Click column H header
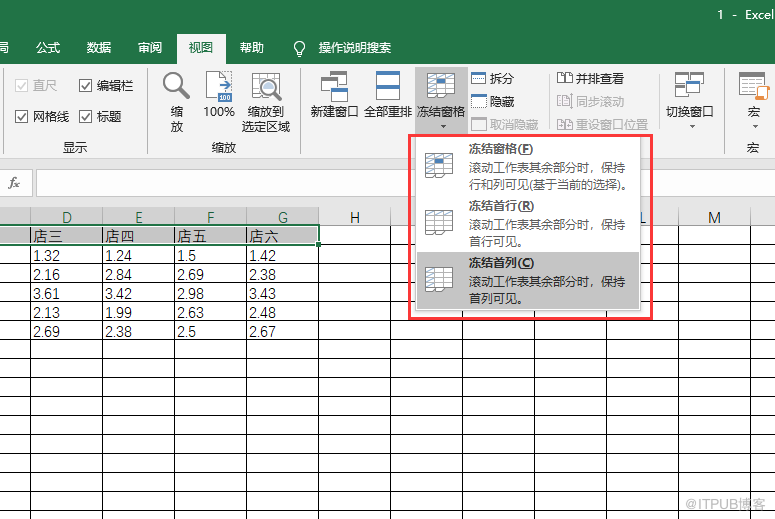Screen dimensions: 775x519 point(355,218)
